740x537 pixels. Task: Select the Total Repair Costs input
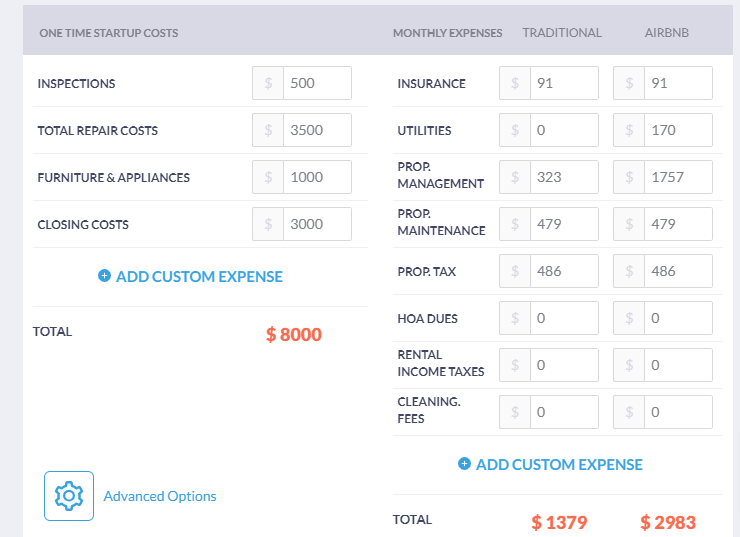point(316,130)
